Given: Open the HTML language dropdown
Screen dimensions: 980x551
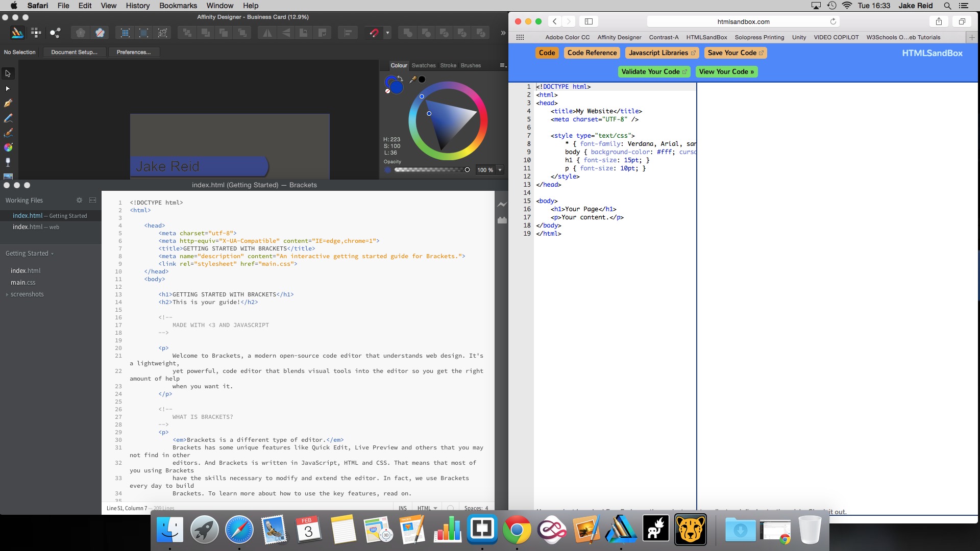Looking at the screenshot, I should (x=427, y=508).
